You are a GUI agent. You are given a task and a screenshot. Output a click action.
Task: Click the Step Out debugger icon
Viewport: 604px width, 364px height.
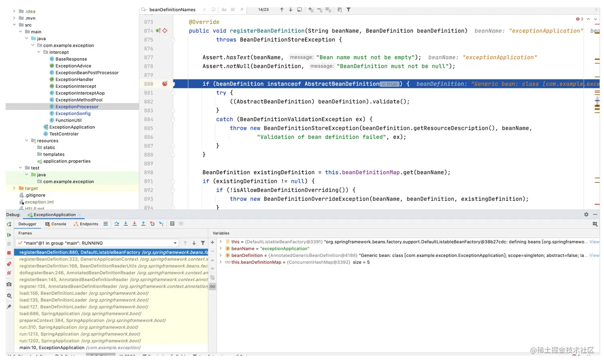click(x=143, y=224)
